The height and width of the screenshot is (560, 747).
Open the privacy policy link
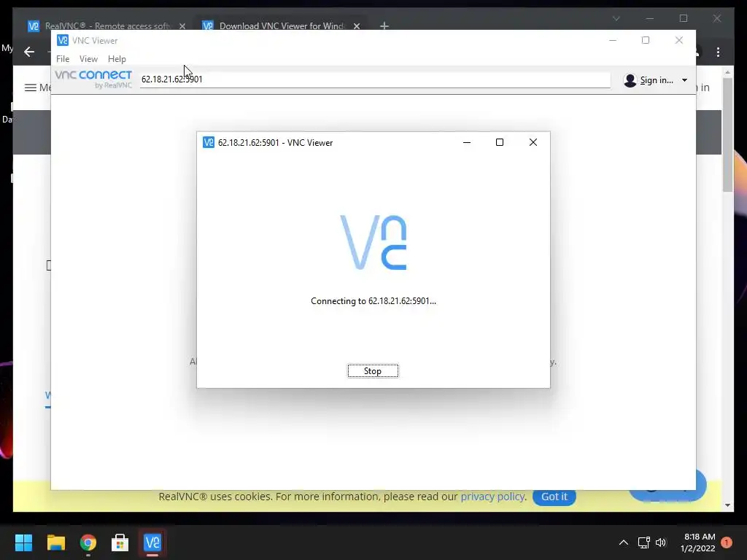(493, 497)
